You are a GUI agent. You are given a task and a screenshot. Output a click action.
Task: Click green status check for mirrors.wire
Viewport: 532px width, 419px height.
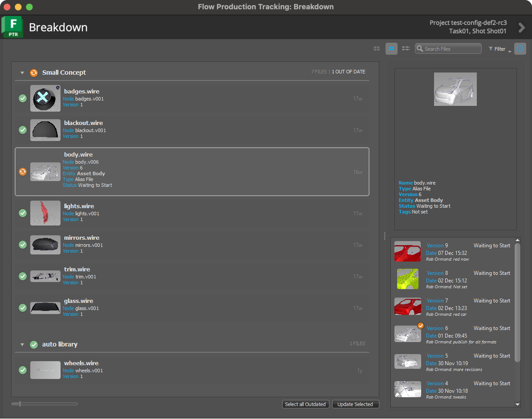pyautogui.click(x=23, y=245)
